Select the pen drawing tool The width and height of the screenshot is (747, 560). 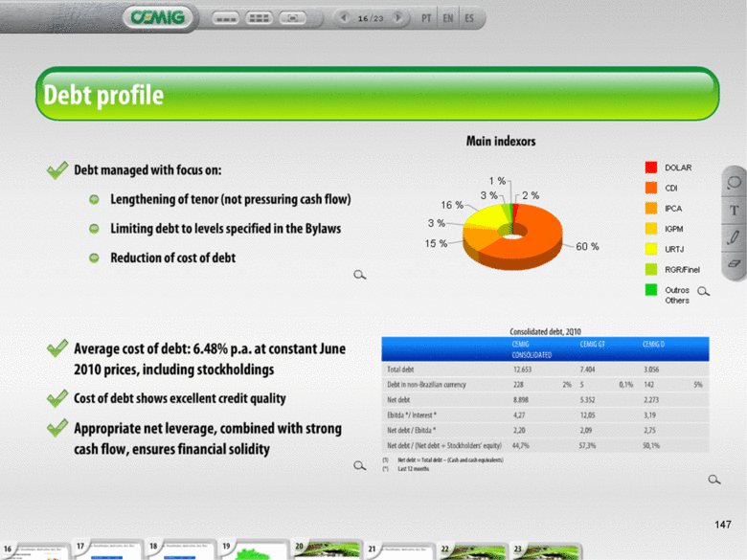point(735,237)
